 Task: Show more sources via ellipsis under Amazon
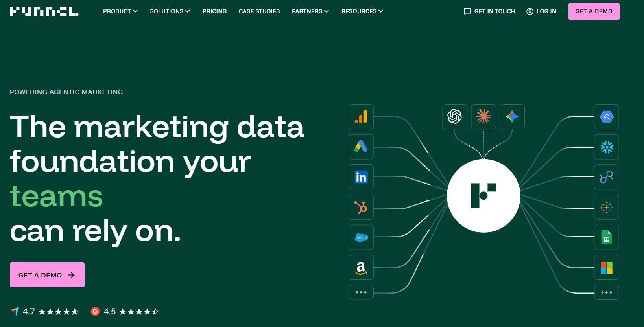click(x=361, y=292)
